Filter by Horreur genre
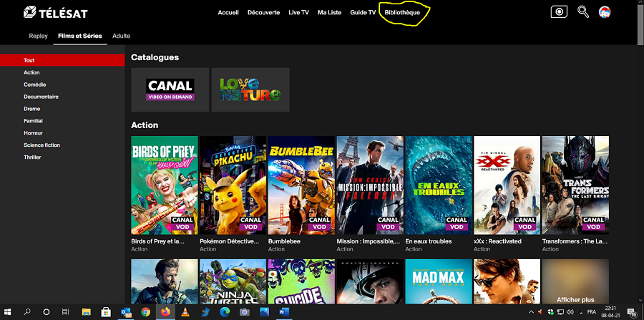This screenshot has width=644, height=320. point(33,133)
